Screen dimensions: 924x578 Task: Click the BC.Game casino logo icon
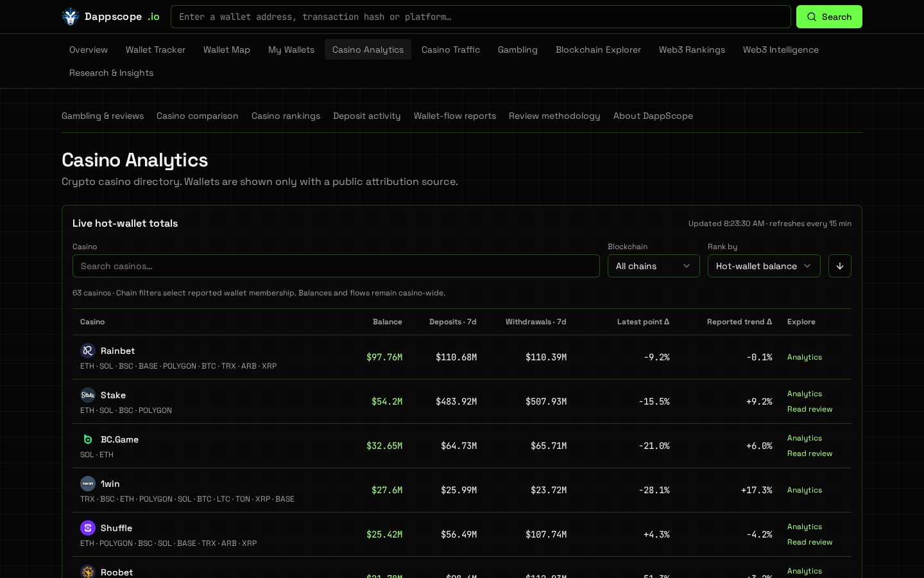tap(88, 439)
